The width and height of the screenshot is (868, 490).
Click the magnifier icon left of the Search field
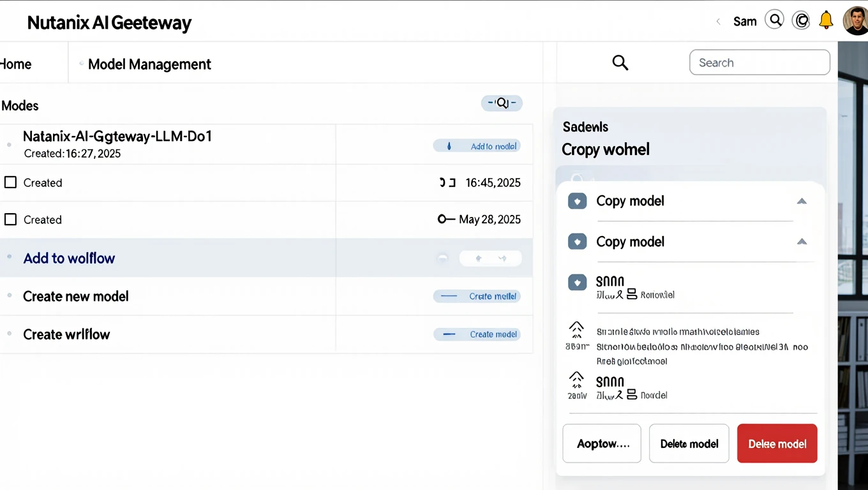click(620, 63)
